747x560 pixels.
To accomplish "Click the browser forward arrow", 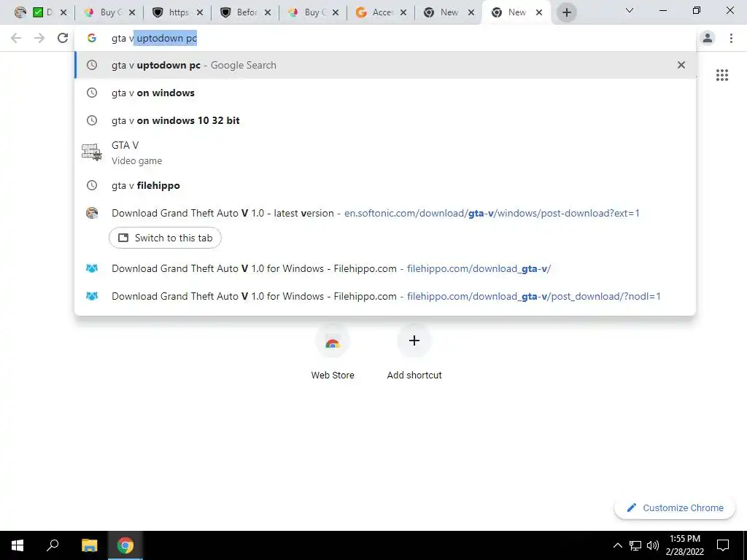I will (39, 38).
